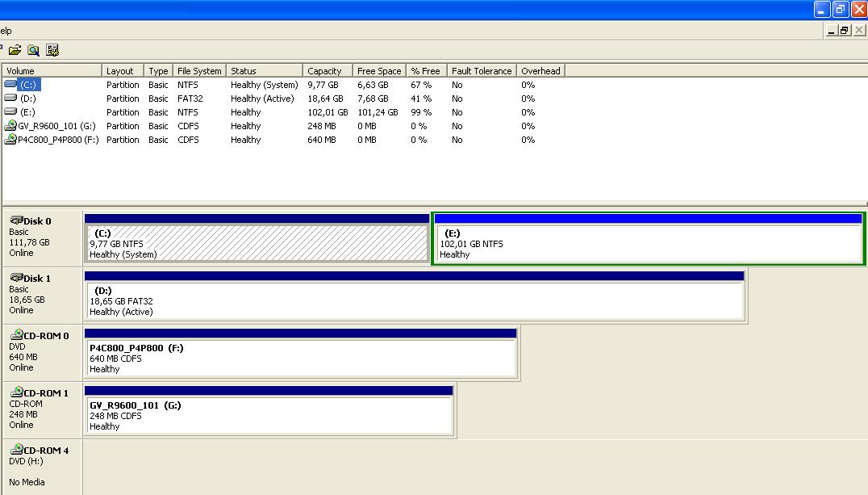The height and width of the screenshot is (495, 868).
Task: Click the open folder toolbar icon
Action: tap(15, 50)
